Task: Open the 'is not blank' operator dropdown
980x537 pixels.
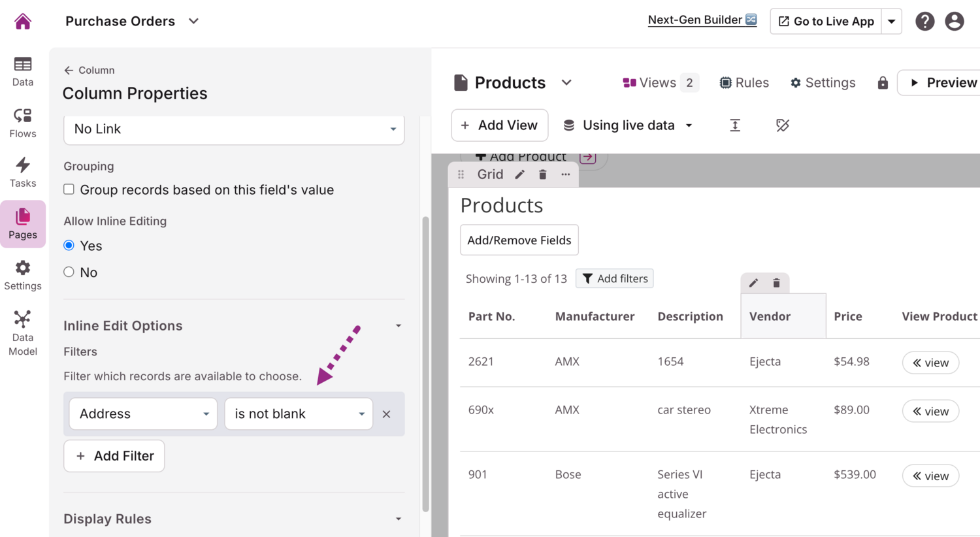Action: (x=299, y=414)
